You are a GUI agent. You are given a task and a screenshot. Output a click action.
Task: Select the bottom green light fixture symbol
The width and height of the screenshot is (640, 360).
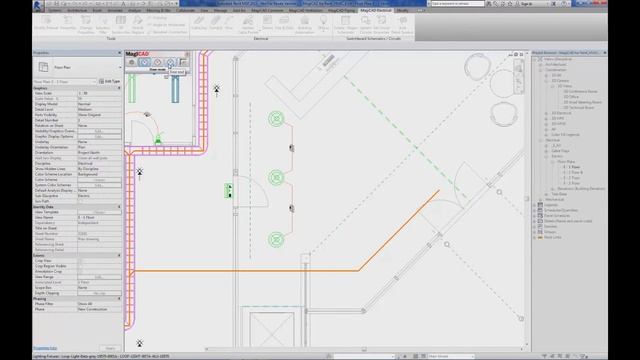click(x=276, y=239)
